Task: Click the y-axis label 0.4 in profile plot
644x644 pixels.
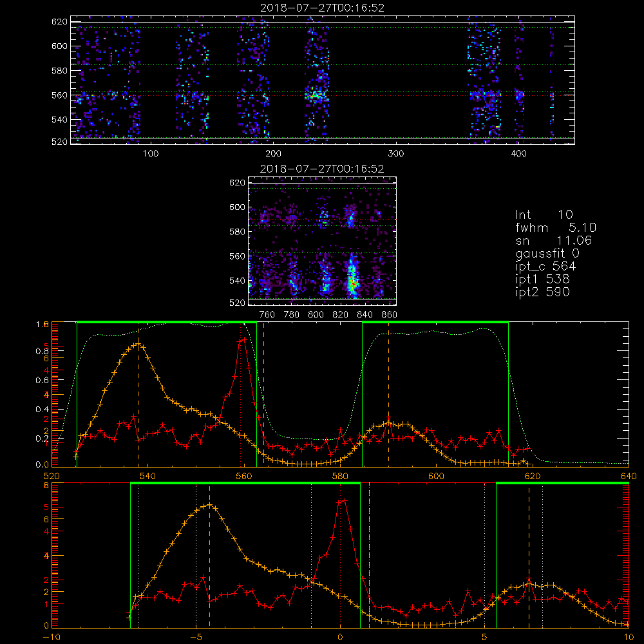Action: (42, 409)
